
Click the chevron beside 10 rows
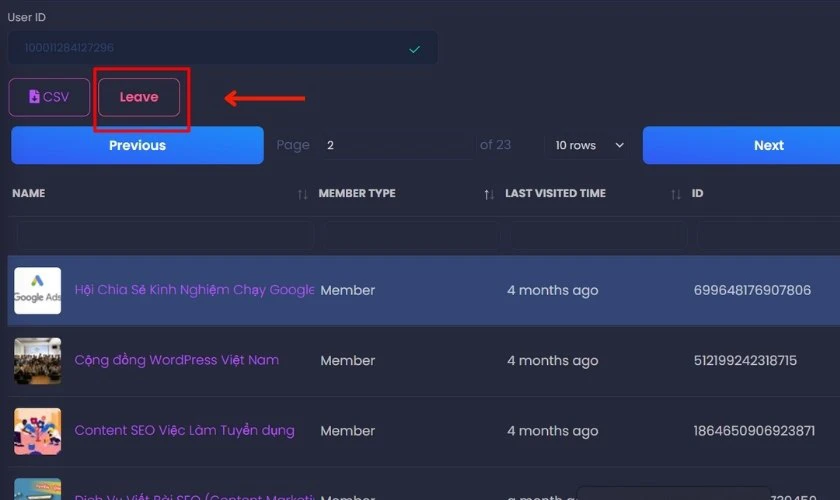[x=619, y=145]
